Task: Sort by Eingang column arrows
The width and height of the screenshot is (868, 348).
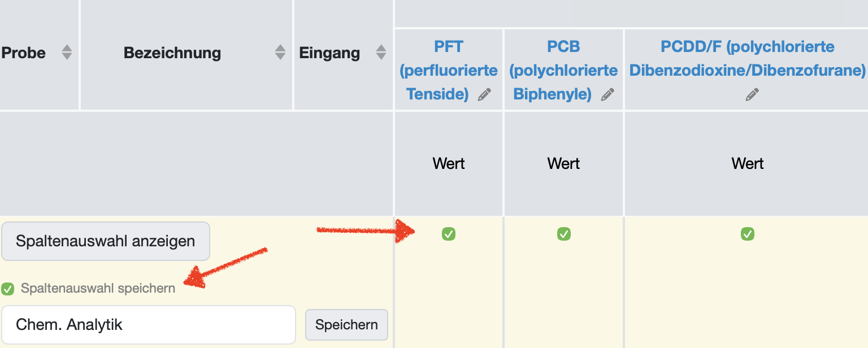Action: tap(381, 53)
